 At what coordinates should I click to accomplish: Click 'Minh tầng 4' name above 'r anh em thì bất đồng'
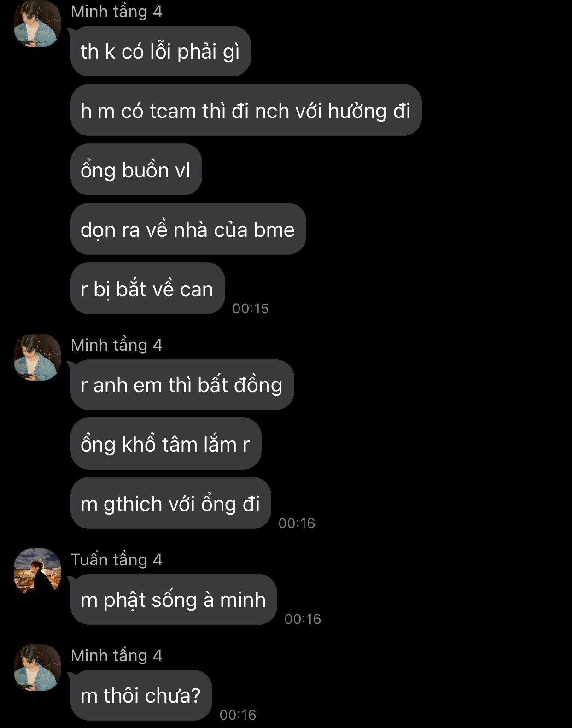click(117, 345)
